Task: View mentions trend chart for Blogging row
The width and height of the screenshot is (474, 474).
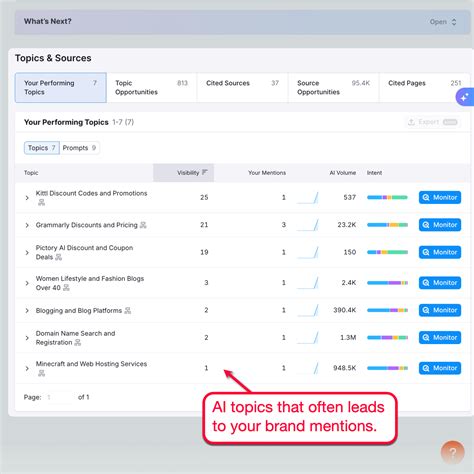Action: 307,310
